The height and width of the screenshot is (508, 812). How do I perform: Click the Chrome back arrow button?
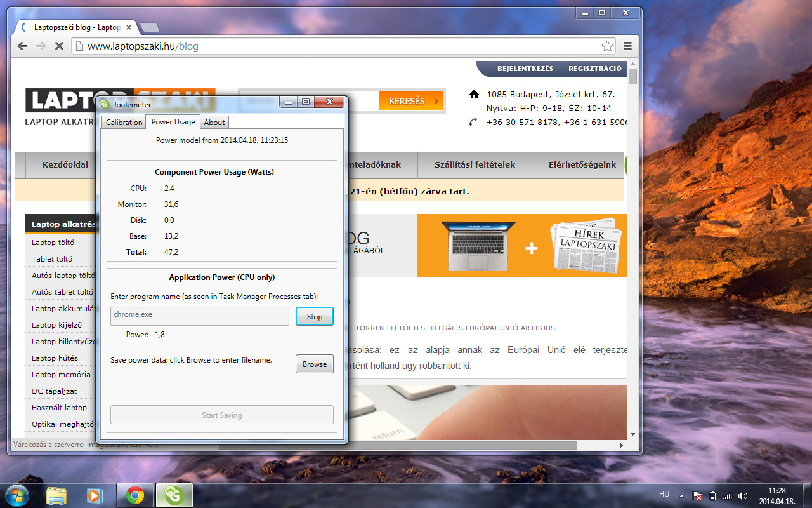click(x=23, y=46)
